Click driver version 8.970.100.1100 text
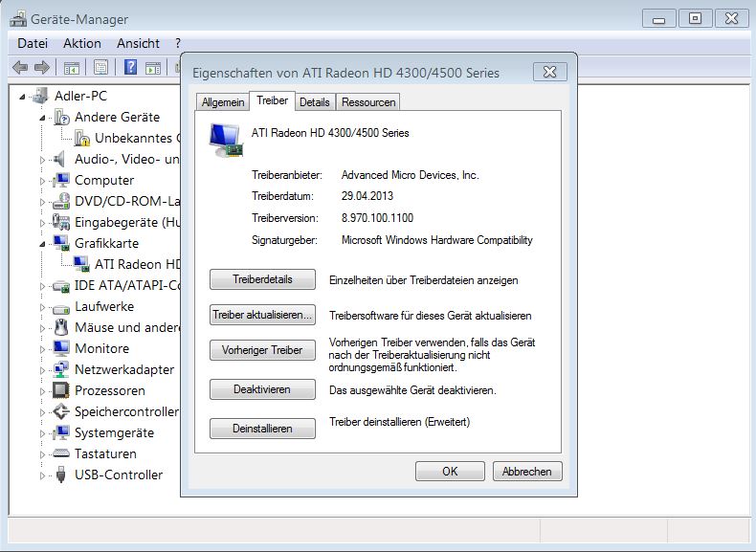This screenshot has height=552, width=756. (377, 218)
